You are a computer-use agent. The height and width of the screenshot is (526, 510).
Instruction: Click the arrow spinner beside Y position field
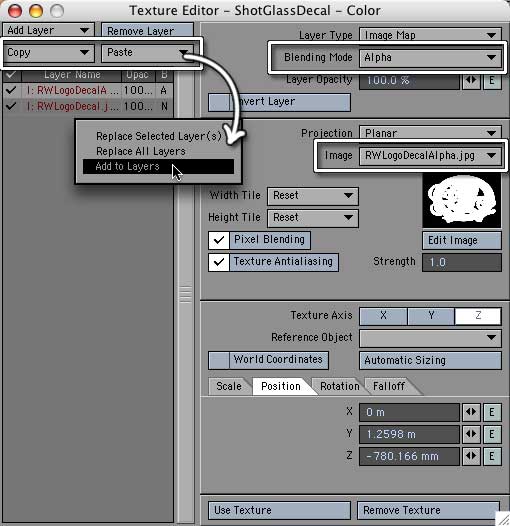(471, 434)
